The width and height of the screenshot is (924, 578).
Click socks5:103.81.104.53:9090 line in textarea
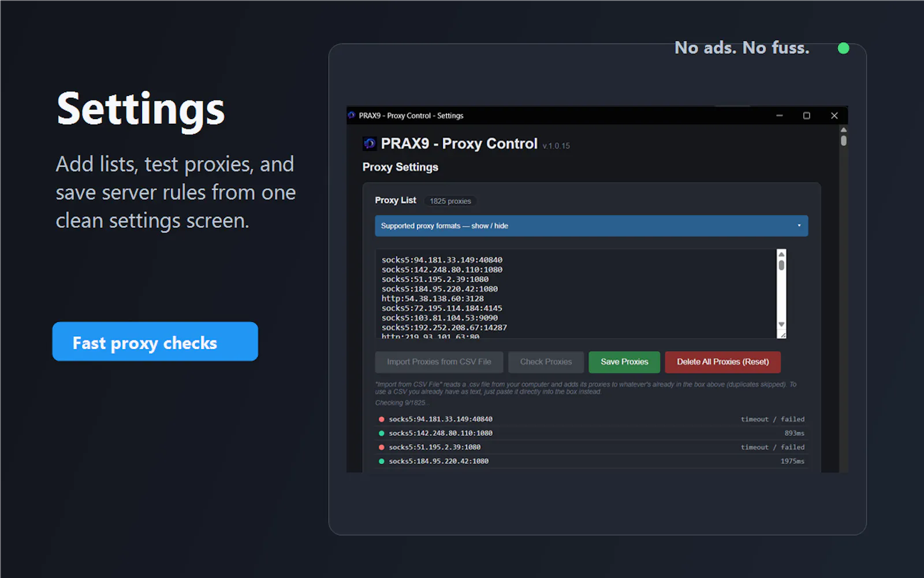[439, 318]
